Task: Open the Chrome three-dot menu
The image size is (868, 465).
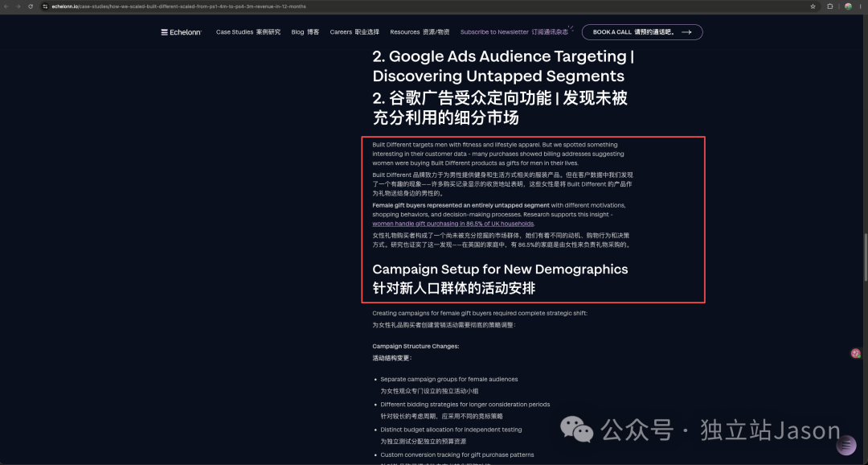Action: (862, 6)
